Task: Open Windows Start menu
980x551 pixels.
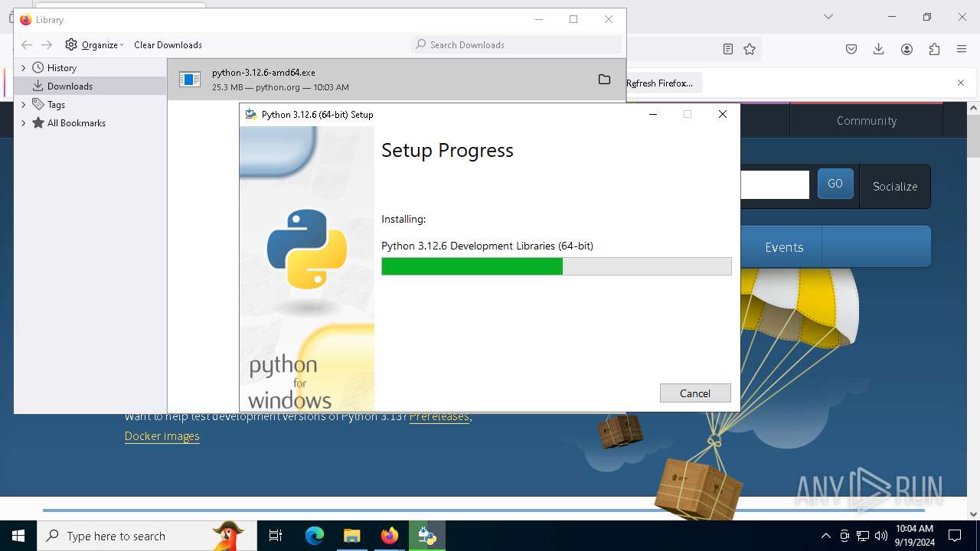Action: point(18,536)
